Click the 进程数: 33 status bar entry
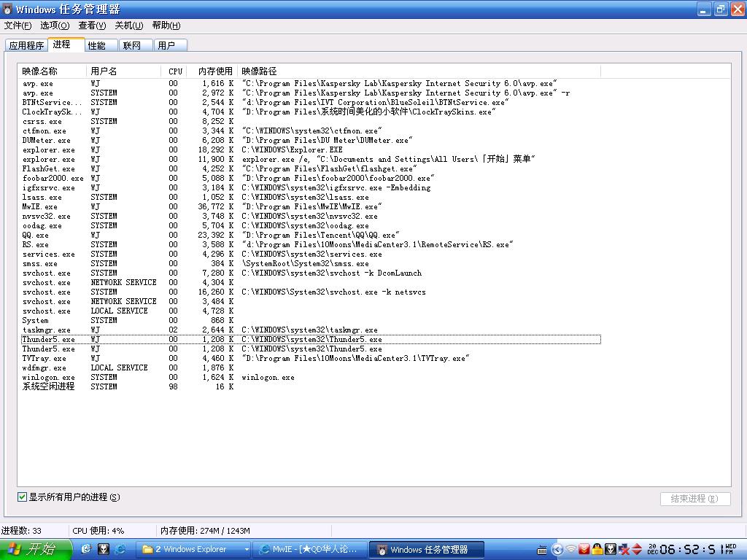The height and width of the screenshot is (560, 747). coord(21,531)
